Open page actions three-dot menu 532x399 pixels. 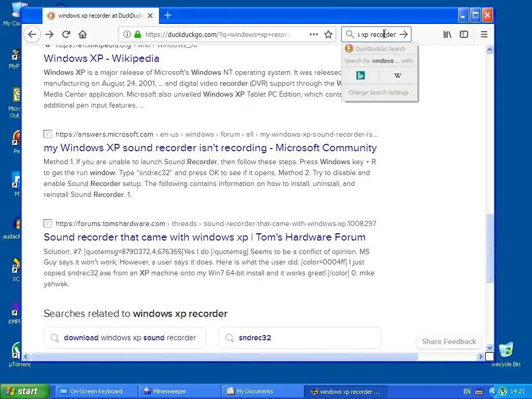314,34
